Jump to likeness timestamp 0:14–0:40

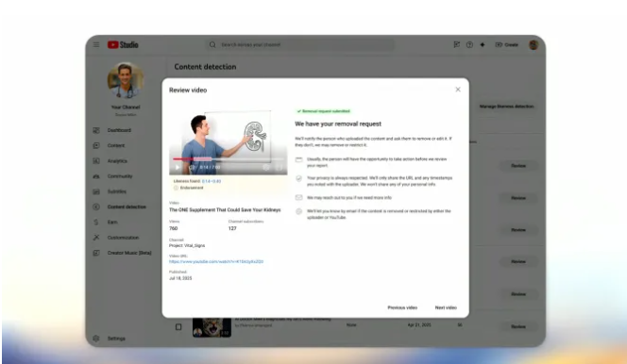212,181
